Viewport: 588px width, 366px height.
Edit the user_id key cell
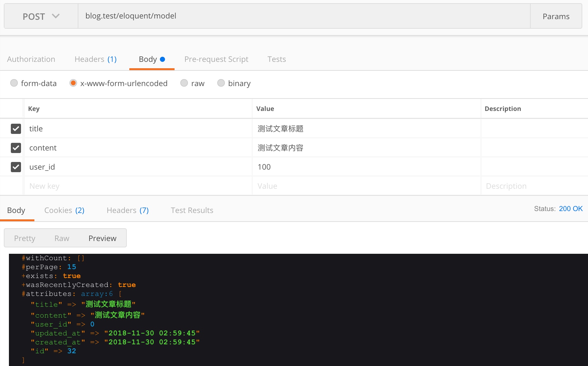pyautogui.click(x=138, y=167)
